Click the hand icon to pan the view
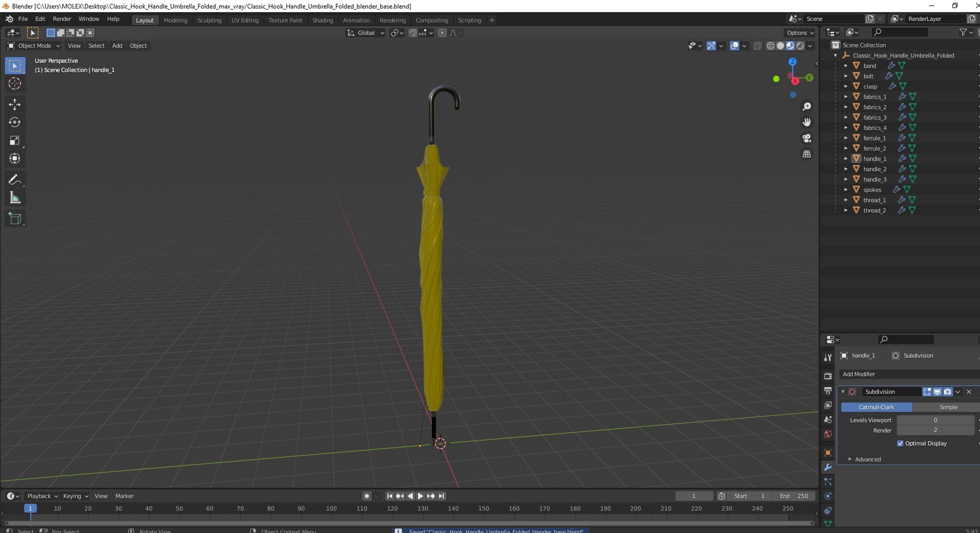Viewport: 980px width, 533px height. 807,123
